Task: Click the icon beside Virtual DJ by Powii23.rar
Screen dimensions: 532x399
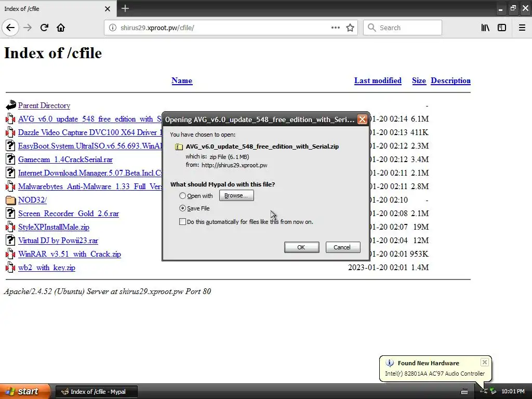Action: [x=10, y=240]
